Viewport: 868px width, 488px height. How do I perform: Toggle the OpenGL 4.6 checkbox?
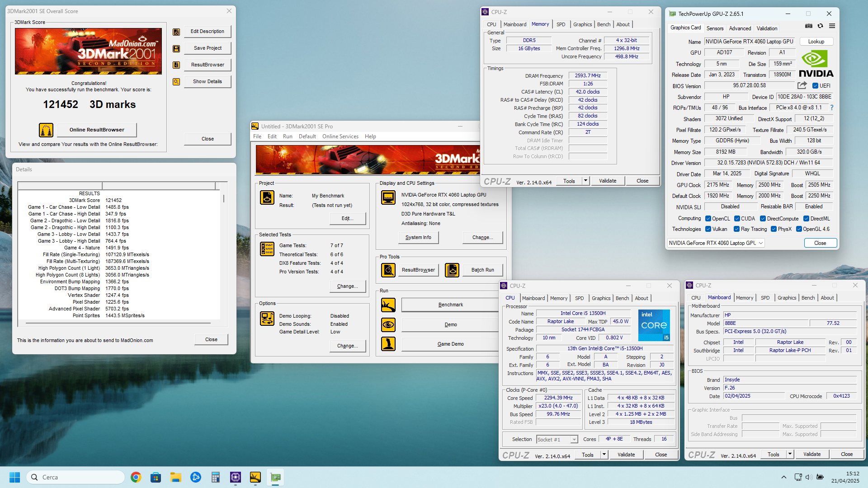(799, 229)
